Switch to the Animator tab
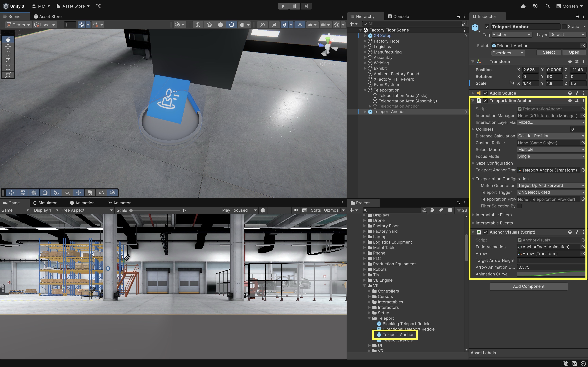Viewport: 588px width, 367px height. click(119, 203)
